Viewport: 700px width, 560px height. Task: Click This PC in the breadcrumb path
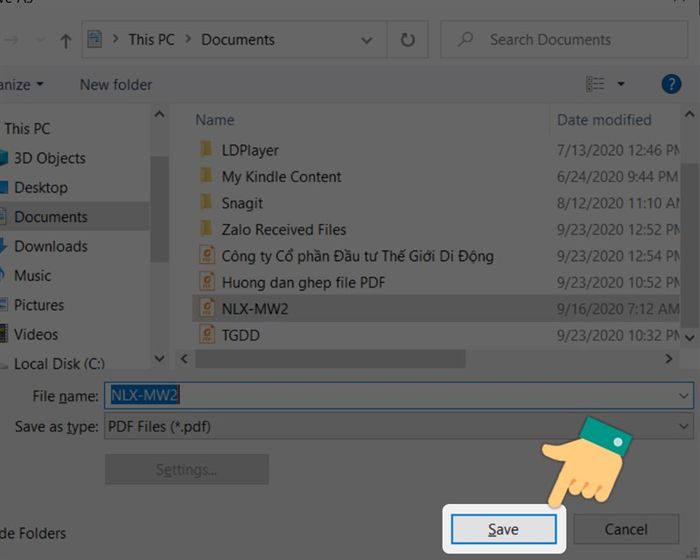pyautogui.click(x=150, y=40)
